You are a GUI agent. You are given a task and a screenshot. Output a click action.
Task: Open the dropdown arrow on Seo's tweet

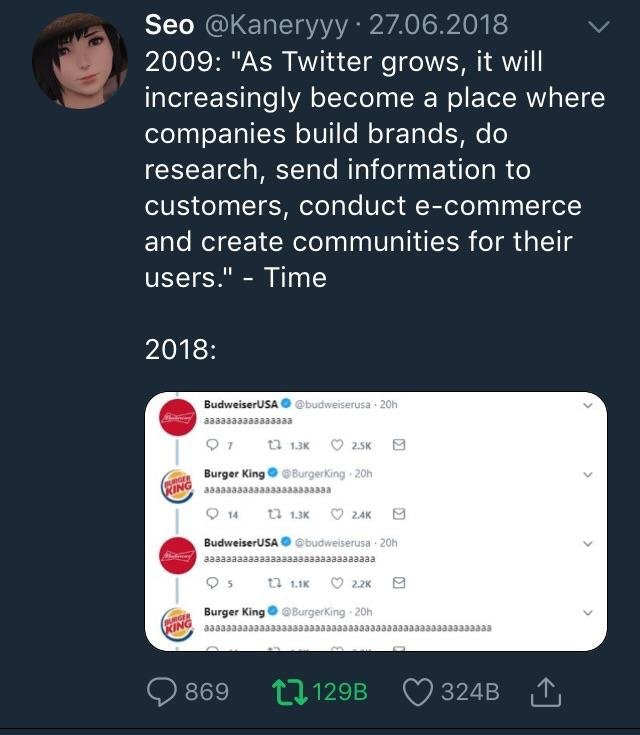(598, 29)
